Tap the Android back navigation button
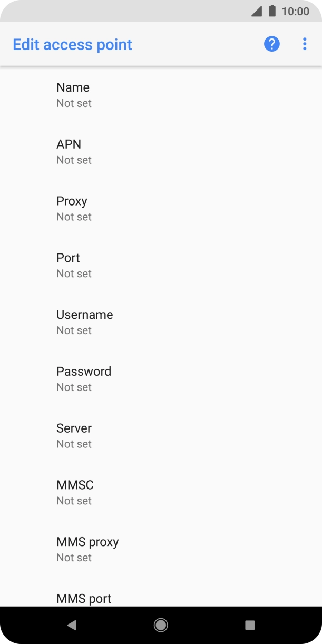The image size is (322, 644). (x=72, y=625)
